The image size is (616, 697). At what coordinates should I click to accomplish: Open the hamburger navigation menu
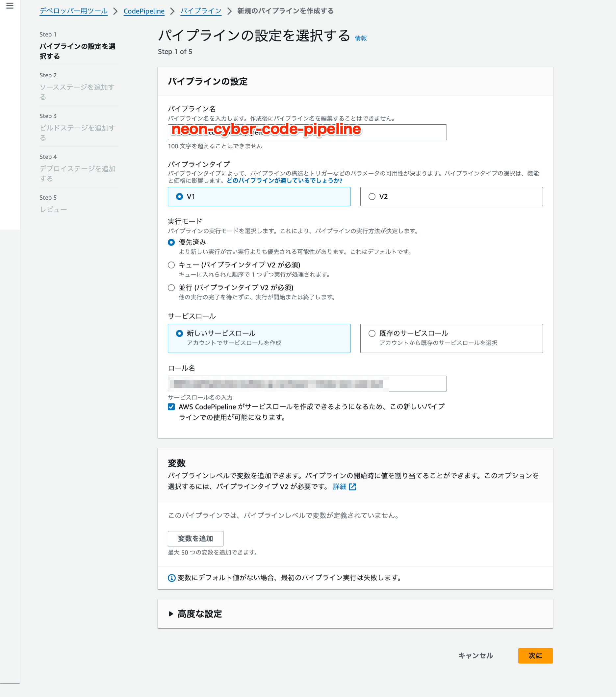coord(10,6)
